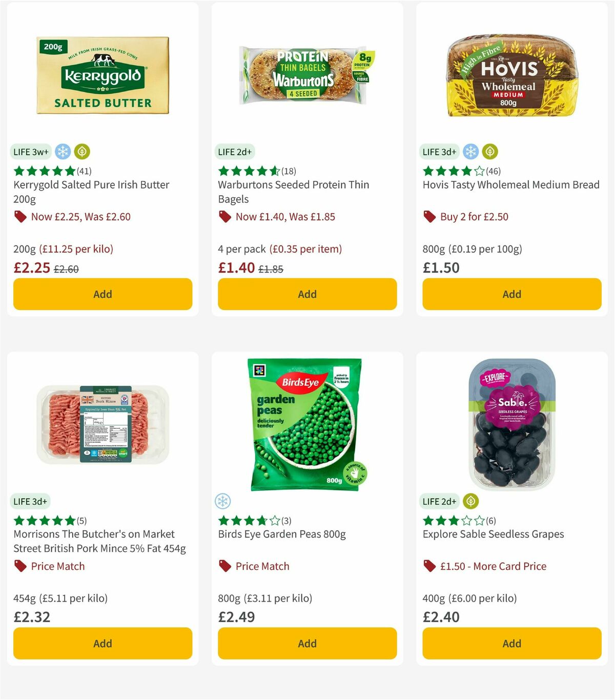Click the red tag icon next to Buy 2 offer
615x700 pixels.
coord(428,217)
